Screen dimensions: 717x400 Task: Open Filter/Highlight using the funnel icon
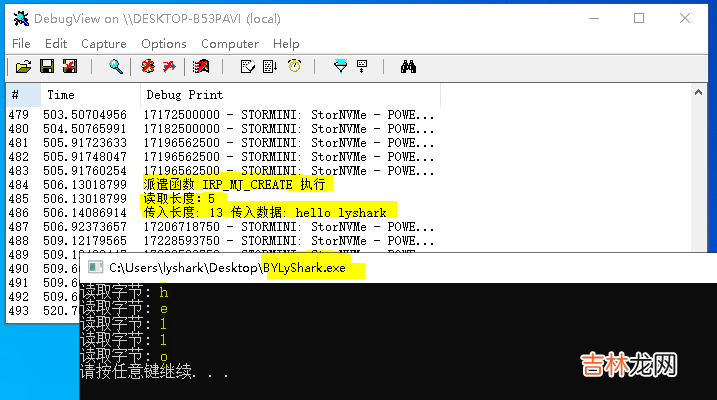click(340, 67)
